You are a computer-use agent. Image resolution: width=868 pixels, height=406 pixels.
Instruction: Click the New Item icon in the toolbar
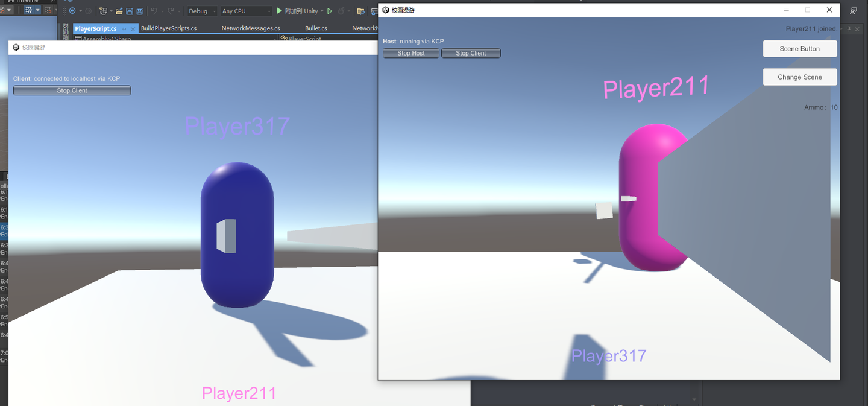(x=103, y=10)
